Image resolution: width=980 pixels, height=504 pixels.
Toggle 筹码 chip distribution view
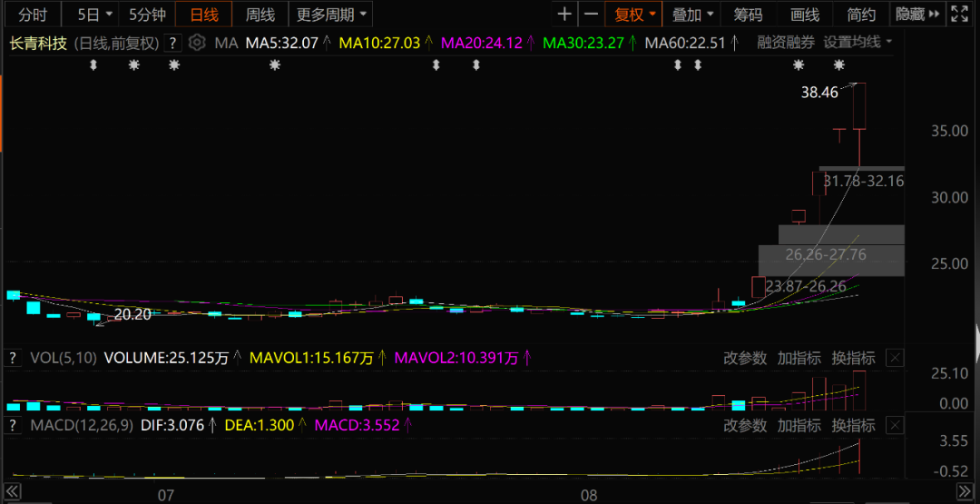click(x=748, y=14)
